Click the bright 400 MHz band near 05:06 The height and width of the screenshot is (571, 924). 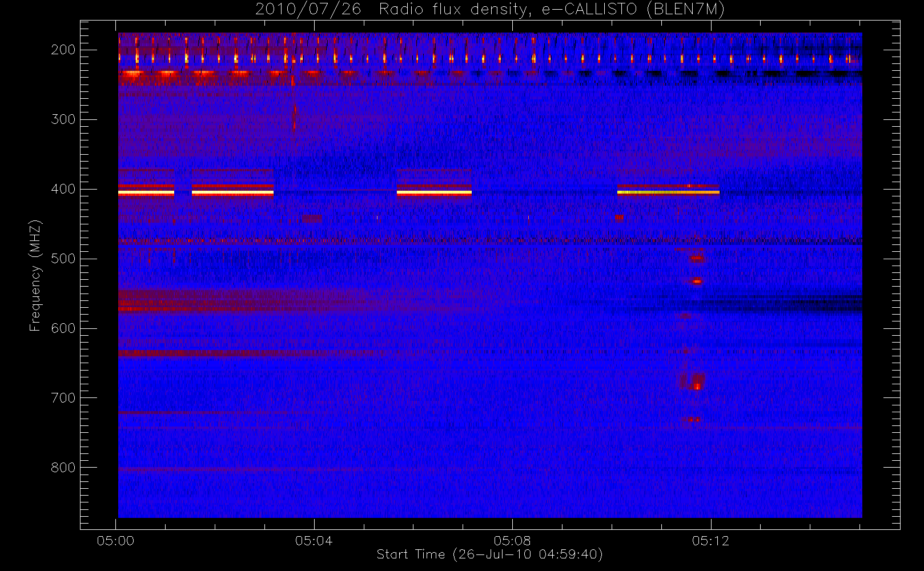tap(434, 192)
